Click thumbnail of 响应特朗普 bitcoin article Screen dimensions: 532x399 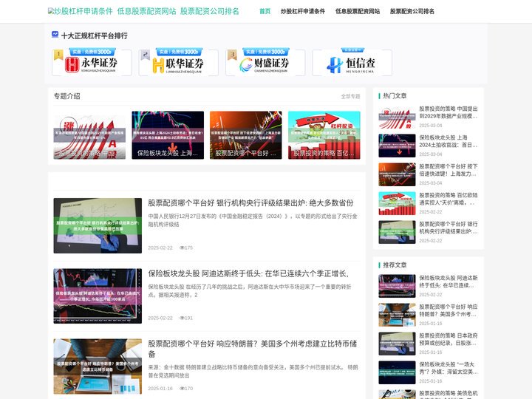pyautogui.click(x=98, y=366)
